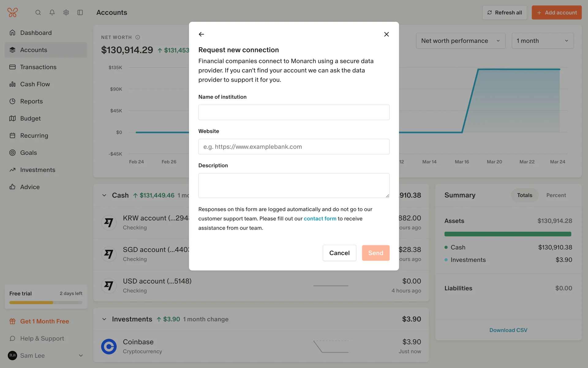Toggle the sidebar collapse icon

(x=80, y=13)
